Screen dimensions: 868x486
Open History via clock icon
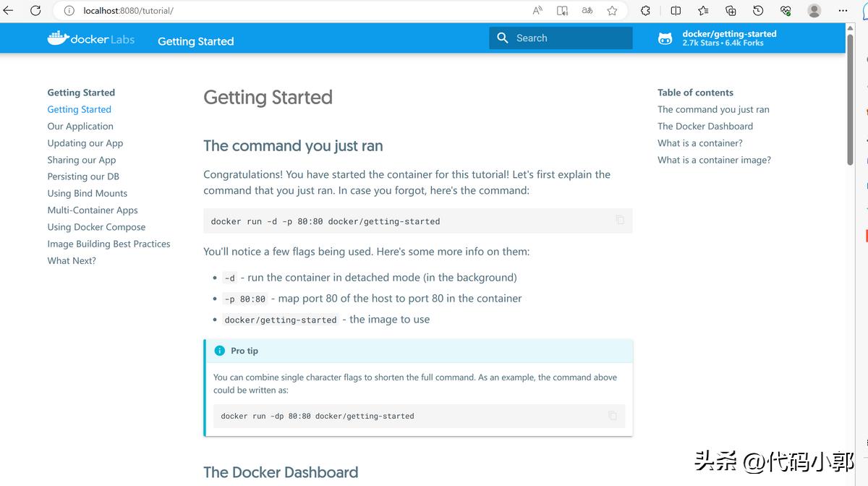pos(758,10)
